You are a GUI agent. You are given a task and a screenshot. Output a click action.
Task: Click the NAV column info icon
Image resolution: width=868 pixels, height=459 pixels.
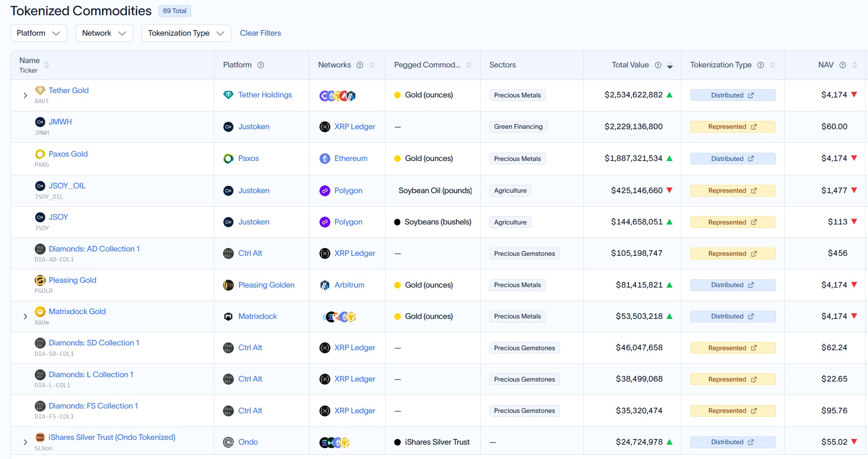point(843,65)
